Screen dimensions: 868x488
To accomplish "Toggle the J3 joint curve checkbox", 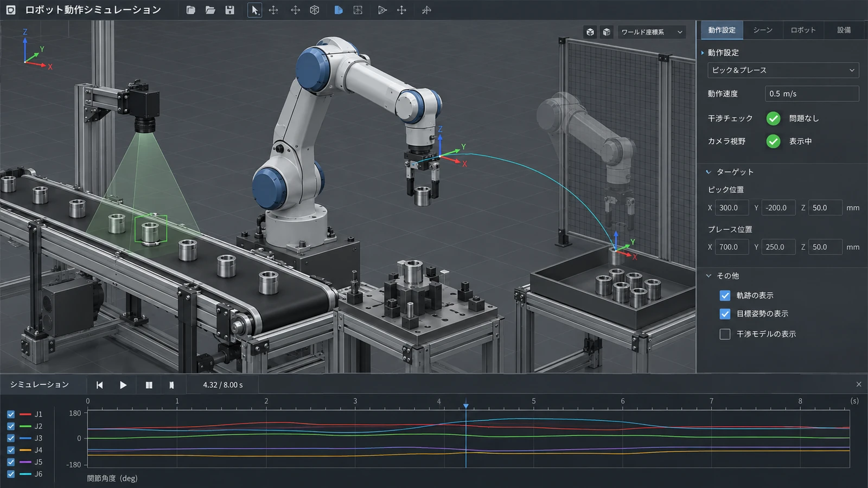I will pos(11,438).
